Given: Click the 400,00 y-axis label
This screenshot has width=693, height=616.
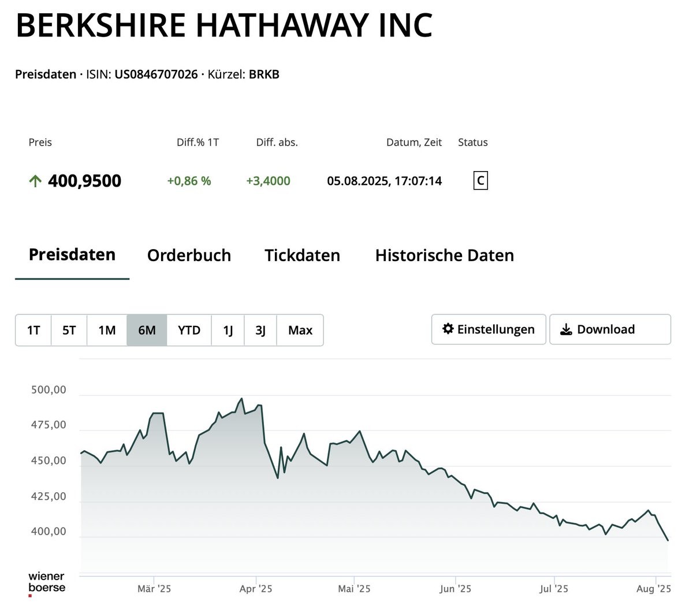Looking at the screenshot, I should point(49,532).
